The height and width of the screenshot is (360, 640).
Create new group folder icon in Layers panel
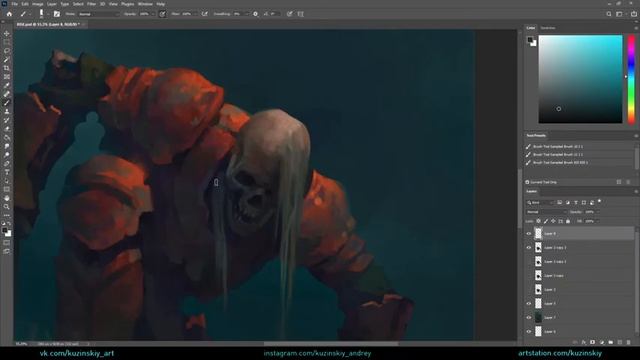click(611, 342)
